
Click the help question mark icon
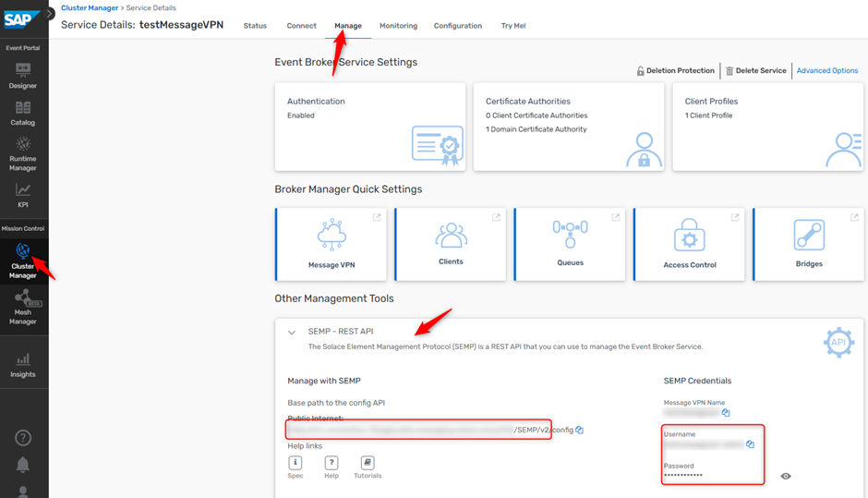tap(23, 438)
